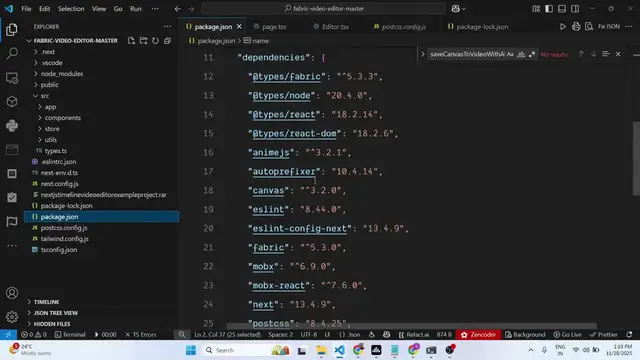Create a new file in Explorer
640x360 pixels.
pyautogui.click(x=131, y=41)
